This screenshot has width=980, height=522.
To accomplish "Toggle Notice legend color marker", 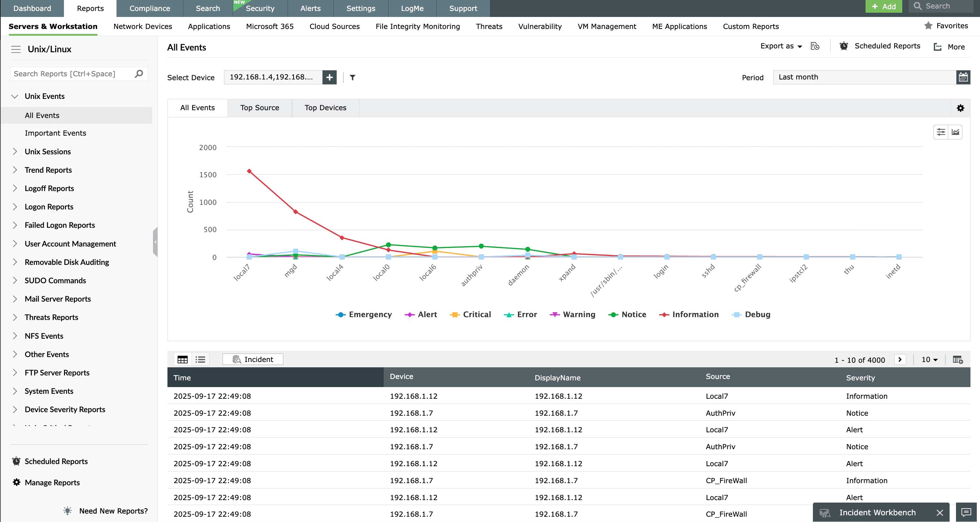I will [613, 314].
